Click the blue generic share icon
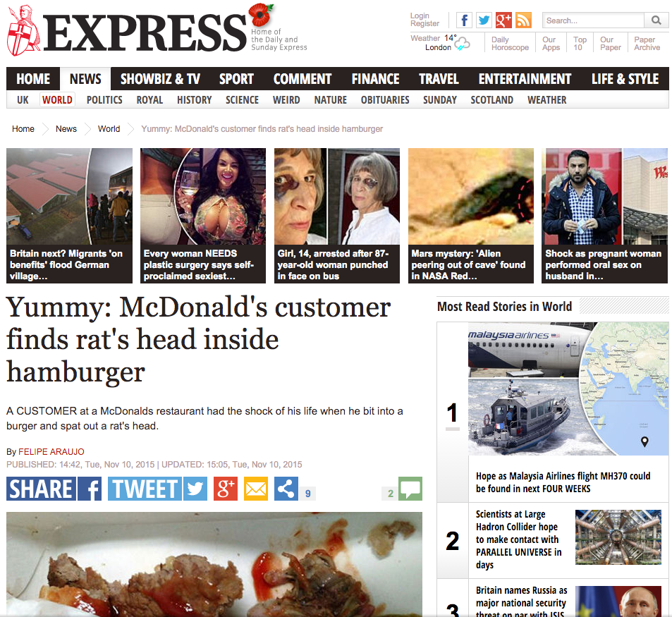Viewport: 672px width, 617px height. 286,489
